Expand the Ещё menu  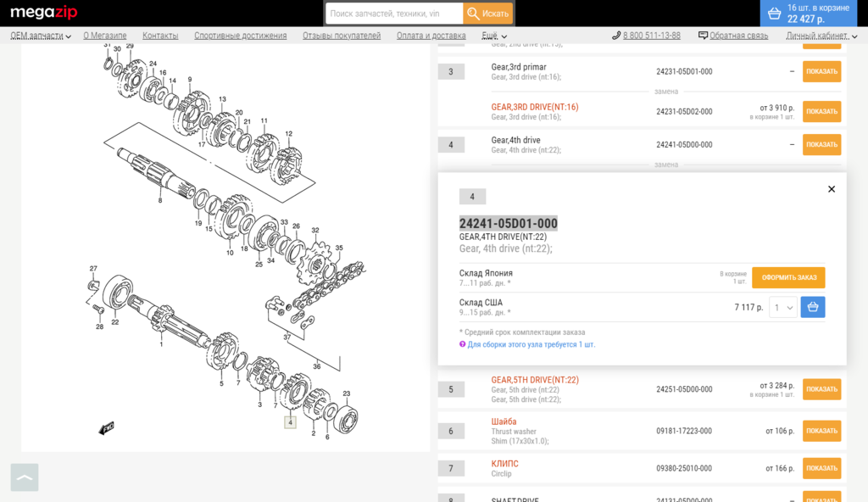[x=494, y=36]
